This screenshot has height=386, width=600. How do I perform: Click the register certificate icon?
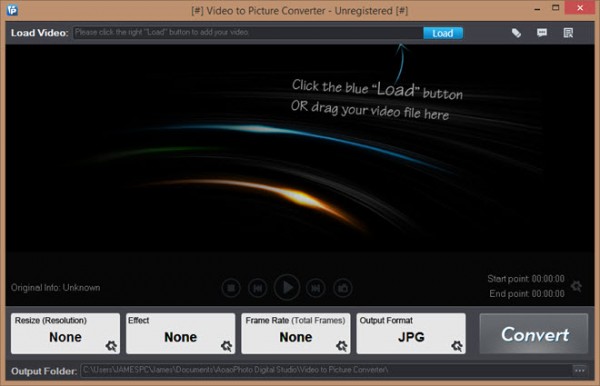click(x=568, y=33)
